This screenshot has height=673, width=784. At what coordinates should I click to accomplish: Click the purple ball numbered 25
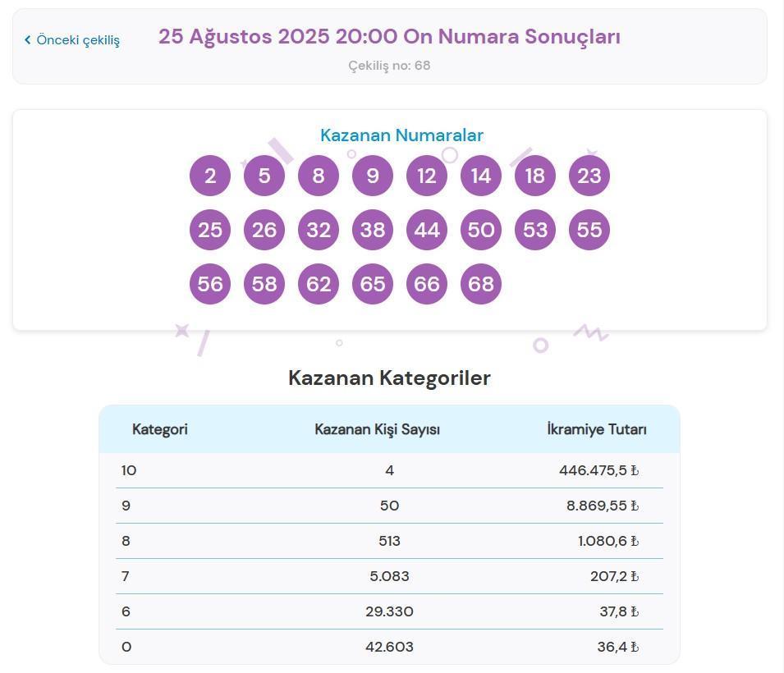coord(210,230)
